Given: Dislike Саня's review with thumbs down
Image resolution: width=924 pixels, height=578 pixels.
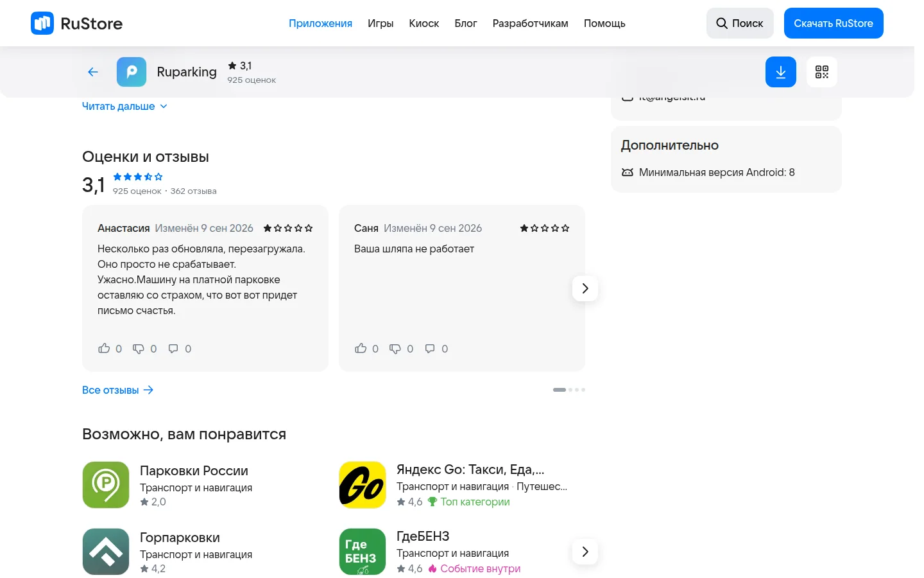Looking at the screenshot, I should point(395,349).
